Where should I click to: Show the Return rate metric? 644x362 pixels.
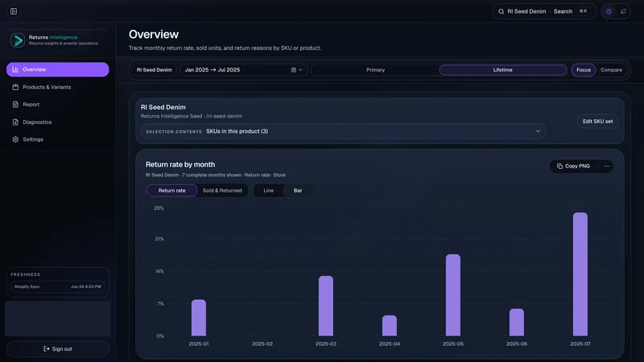point(171,191)
